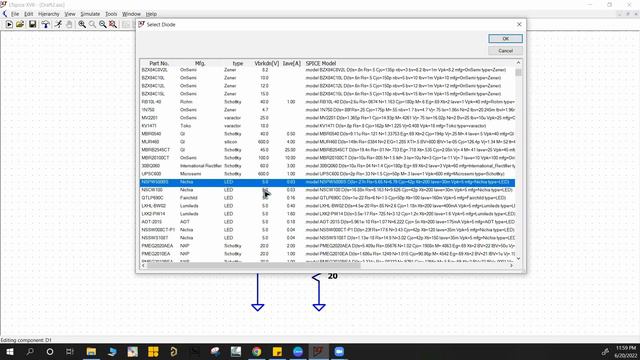Click the horizontal scrollbar thumb in the diode list

[x=253, y=266]
